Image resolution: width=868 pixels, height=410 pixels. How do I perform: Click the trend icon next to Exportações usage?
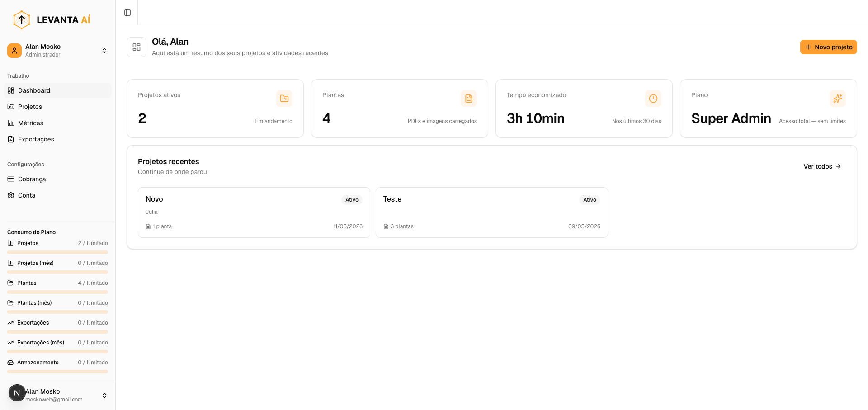(10, 323)
